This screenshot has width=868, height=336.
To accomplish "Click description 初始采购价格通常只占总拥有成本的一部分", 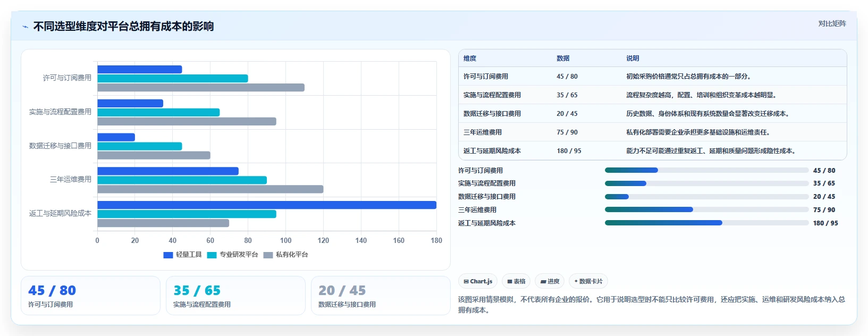I will click(688, 77).
